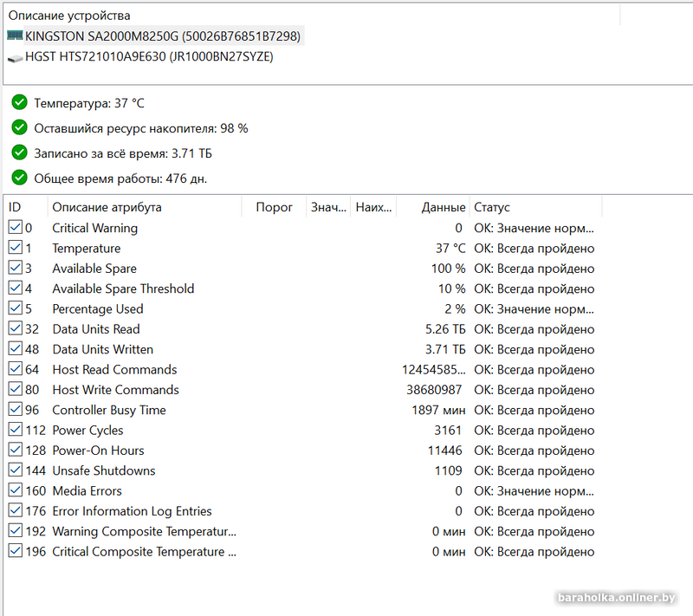
Task: Uncheck the Host Read Commands checkbox
Action: [x=16, y=369]
